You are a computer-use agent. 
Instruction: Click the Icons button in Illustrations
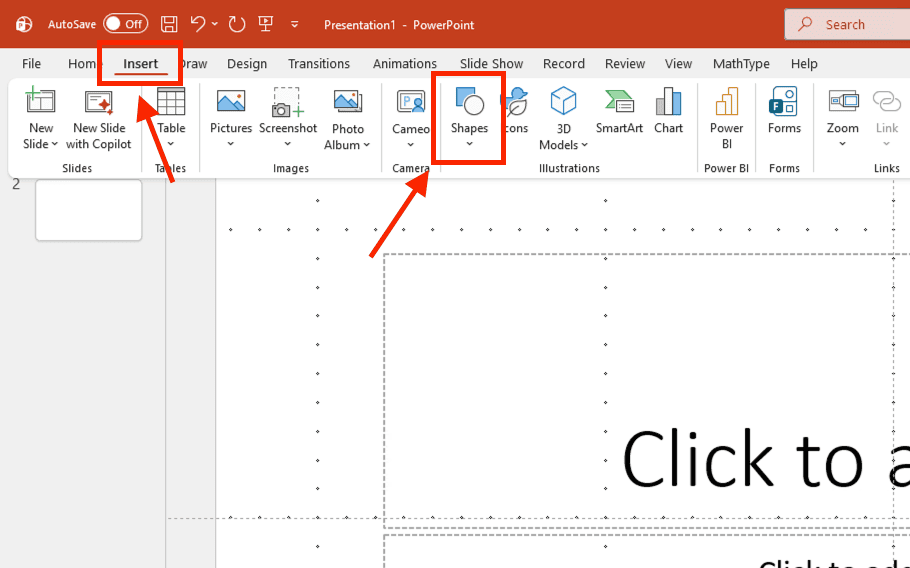515,111
